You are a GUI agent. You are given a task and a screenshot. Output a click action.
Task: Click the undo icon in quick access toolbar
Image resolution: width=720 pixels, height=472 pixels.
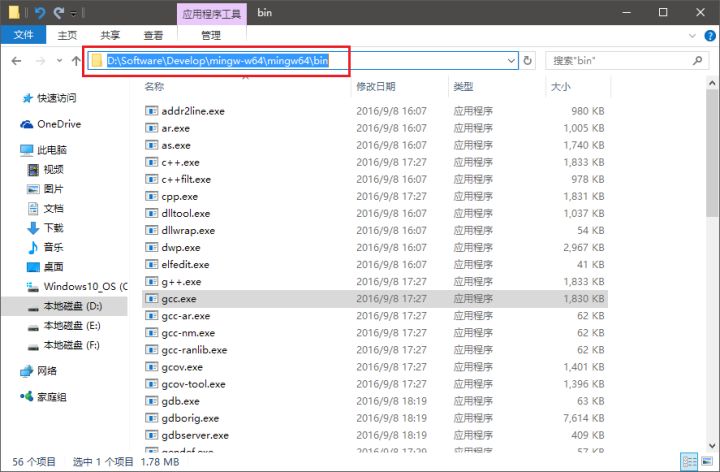click(40, 12)
